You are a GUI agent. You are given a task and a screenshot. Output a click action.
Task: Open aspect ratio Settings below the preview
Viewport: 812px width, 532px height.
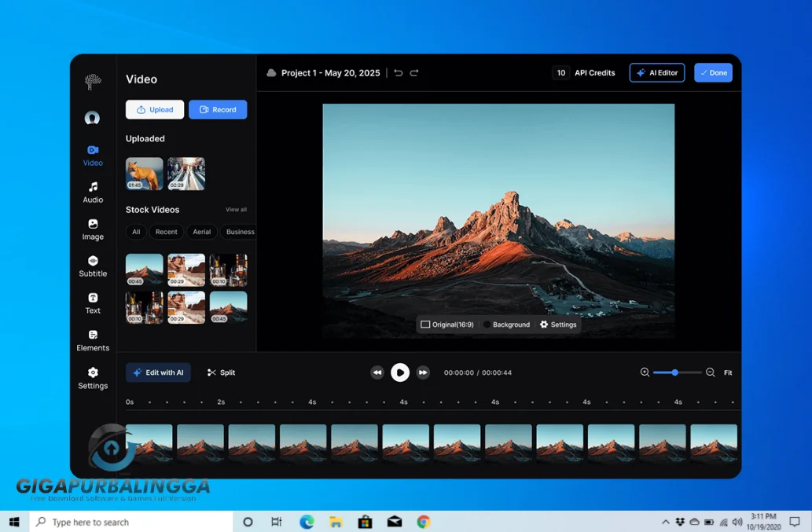tap(558, 324)
